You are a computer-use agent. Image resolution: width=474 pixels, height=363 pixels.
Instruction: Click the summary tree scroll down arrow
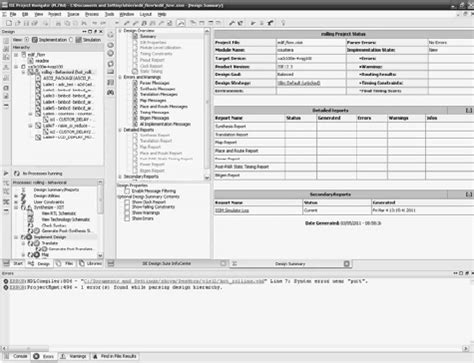tap(207, 178)
